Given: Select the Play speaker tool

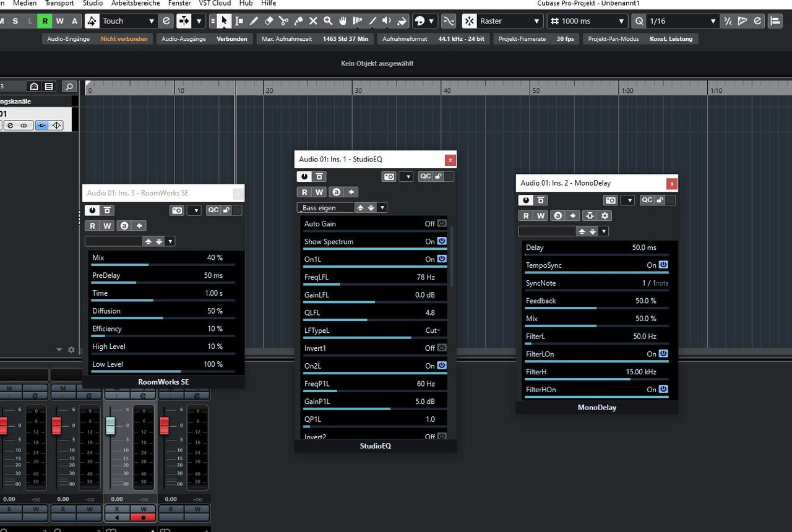Looking at the screenshot, I should (x=387, y=21).
